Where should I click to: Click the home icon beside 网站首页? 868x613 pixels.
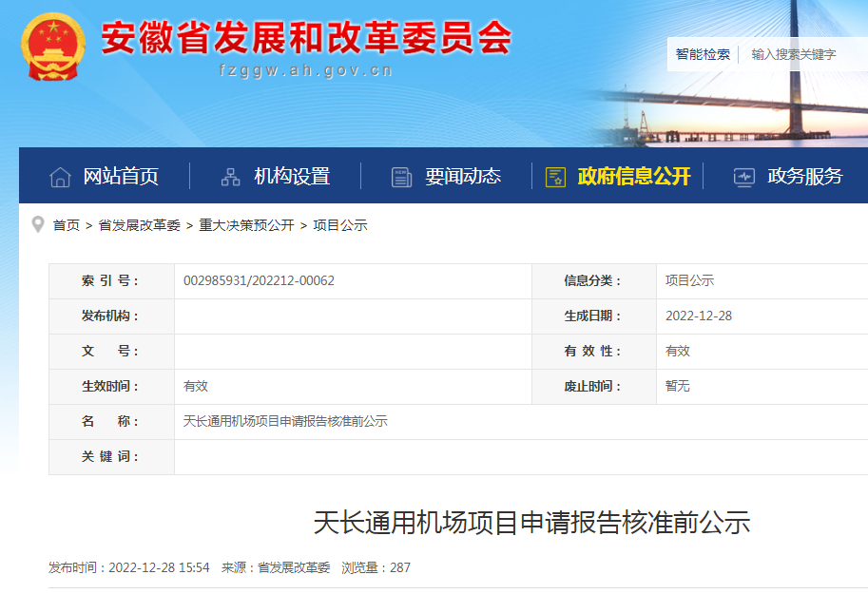(60, 177)
